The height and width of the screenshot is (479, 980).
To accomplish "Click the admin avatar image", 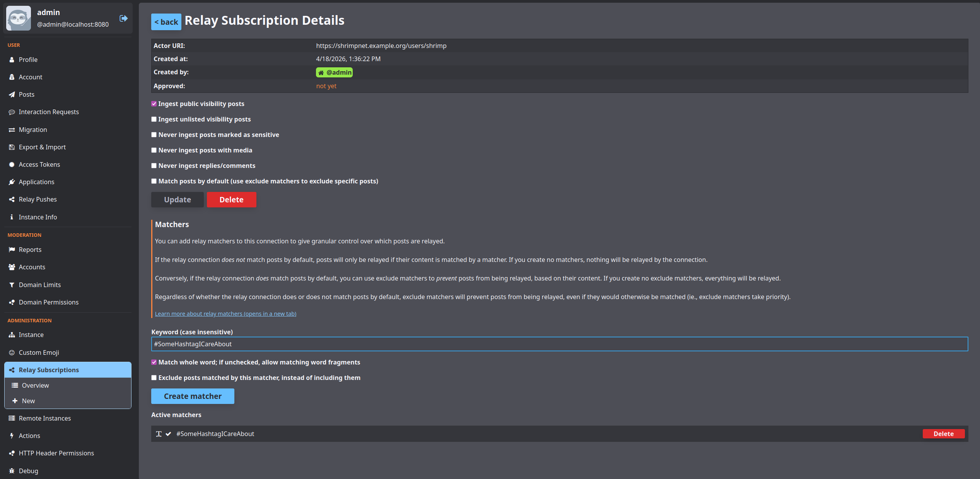I will point(19,18).
